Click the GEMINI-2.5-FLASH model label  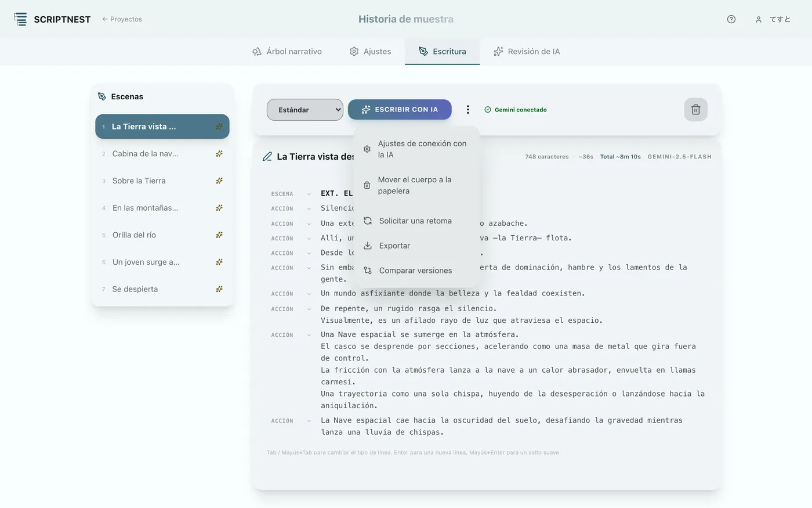pos(680,157)
